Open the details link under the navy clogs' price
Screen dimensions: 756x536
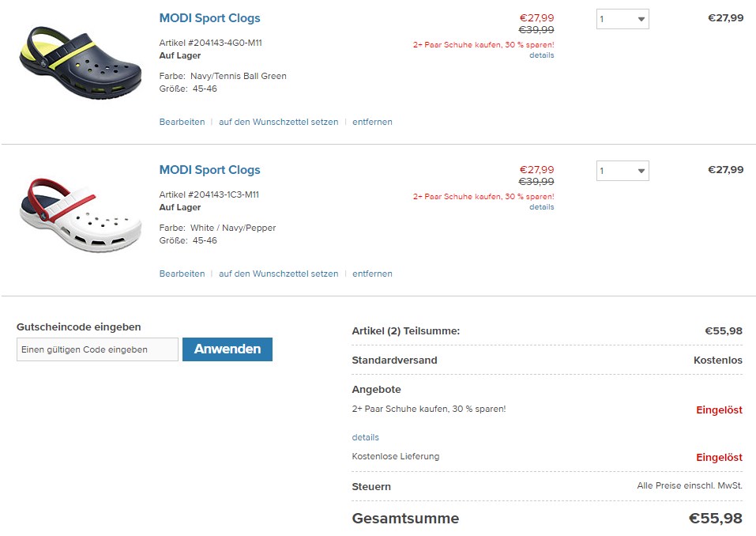(x=541, y=55)
